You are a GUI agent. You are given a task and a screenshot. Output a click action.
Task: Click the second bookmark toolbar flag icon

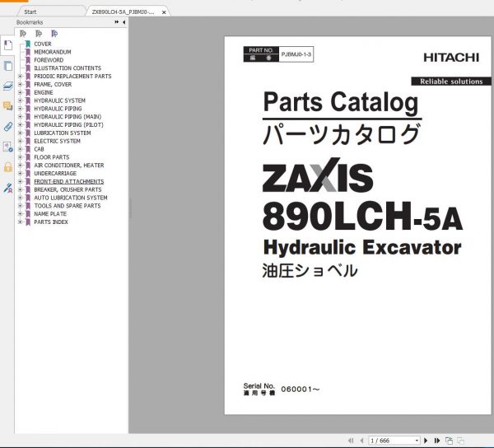[x=39, y=34]
